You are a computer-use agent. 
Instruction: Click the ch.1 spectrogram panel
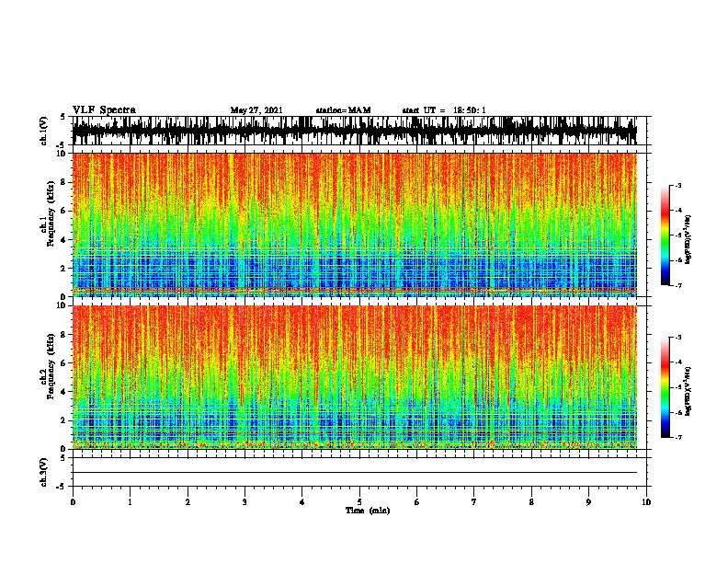[354, 224]
